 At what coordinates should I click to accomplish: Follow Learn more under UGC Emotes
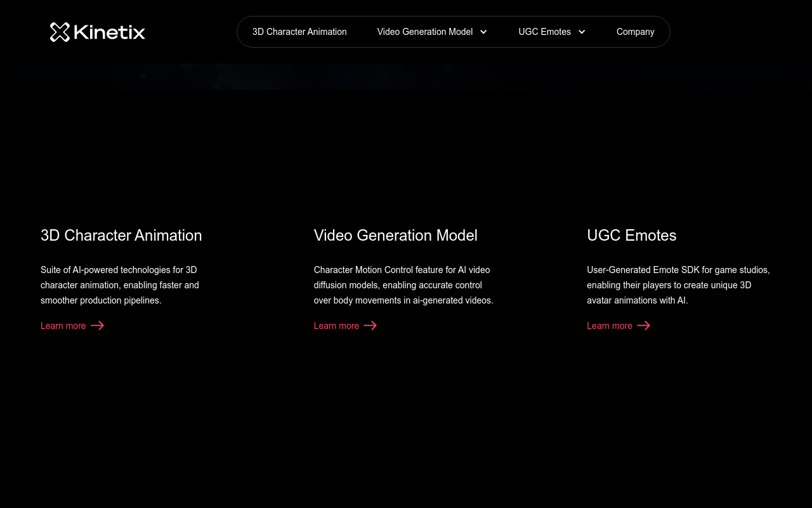coord(609,326)
